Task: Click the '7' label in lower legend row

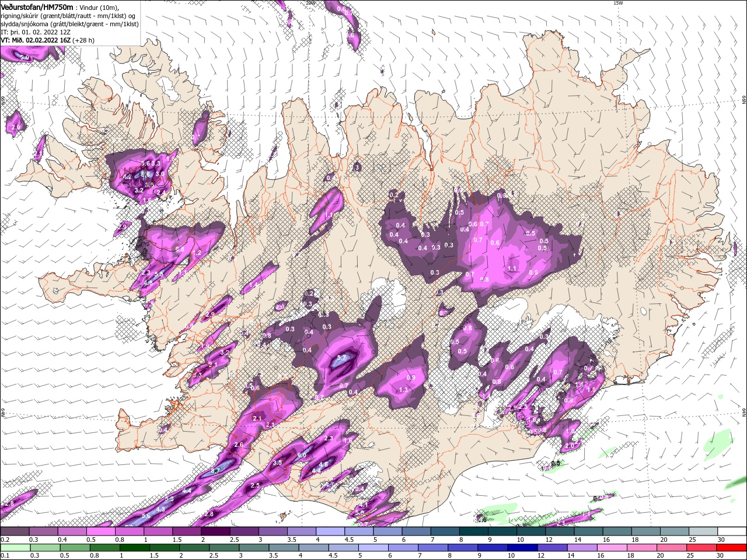Action: click(x=420, y=556)
